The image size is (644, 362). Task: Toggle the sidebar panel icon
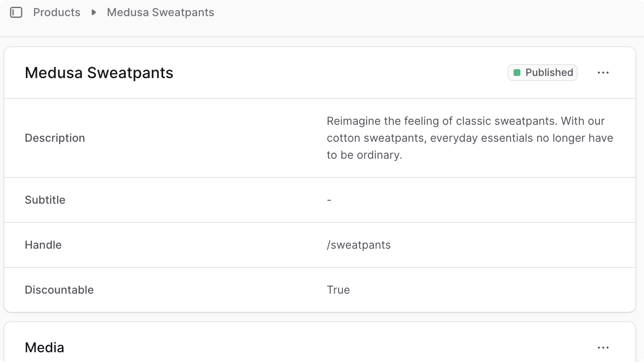(17, 13)
